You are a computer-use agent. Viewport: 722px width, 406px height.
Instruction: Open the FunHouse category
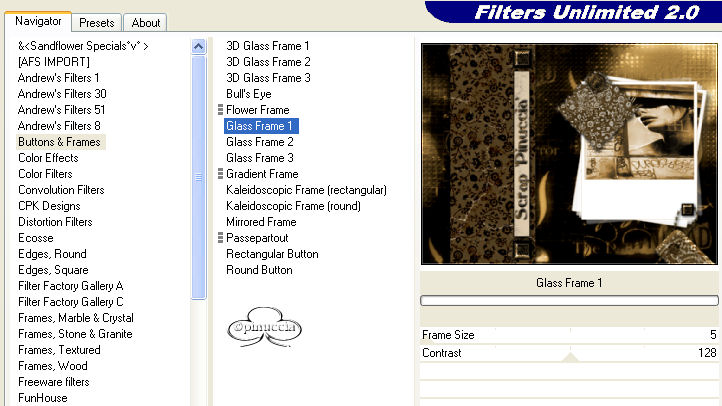pos(42,398)
